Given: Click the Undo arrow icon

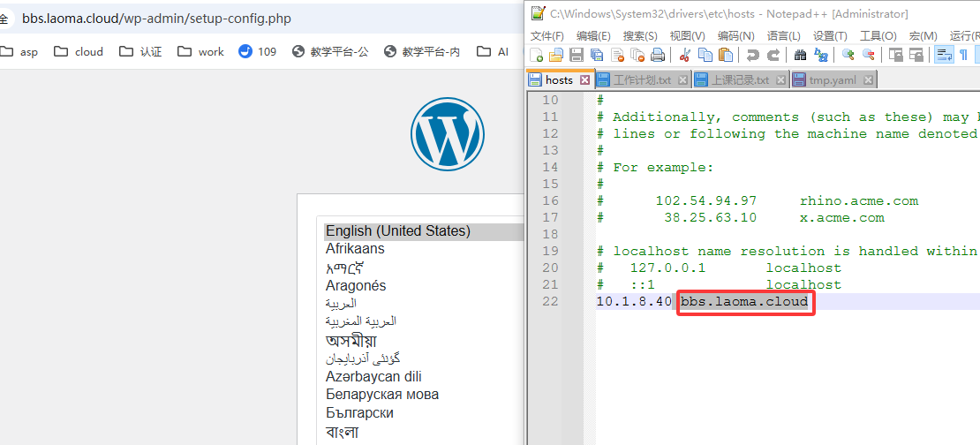Looking at the screenshot, I should click(x=752, y=55).
